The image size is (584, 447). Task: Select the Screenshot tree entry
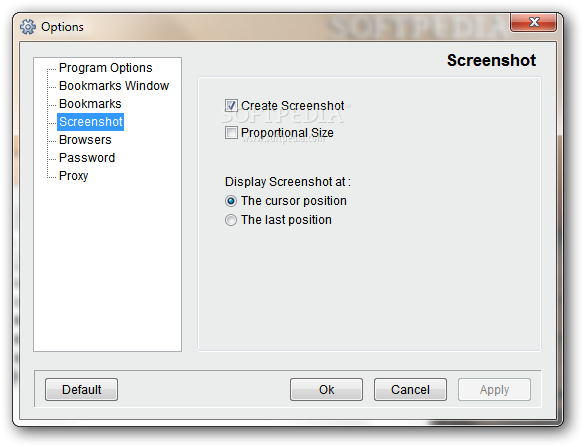[91, 122]
